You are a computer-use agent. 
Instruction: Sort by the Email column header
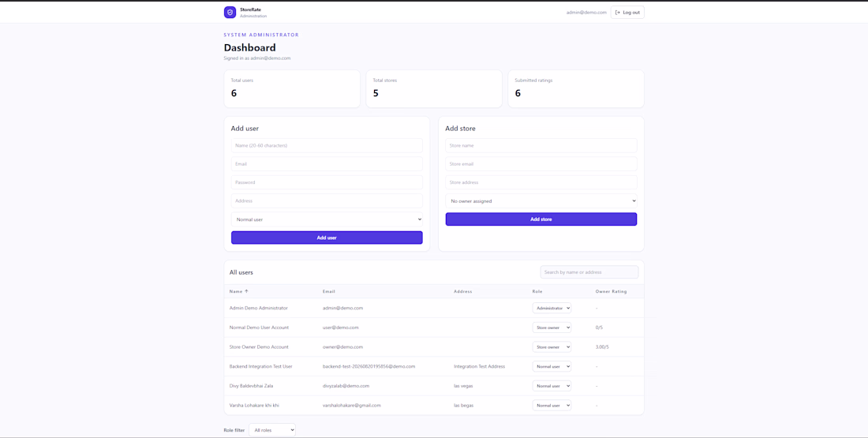pyautogui.click(x=329, y=291)
